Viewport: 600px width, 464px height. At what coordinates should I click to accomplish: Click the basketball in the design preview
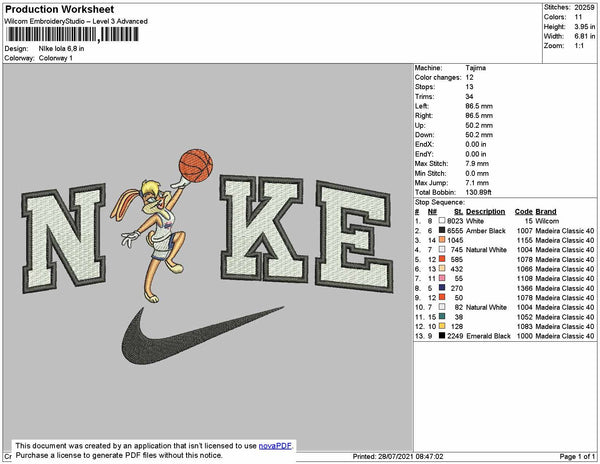(196, 165)
